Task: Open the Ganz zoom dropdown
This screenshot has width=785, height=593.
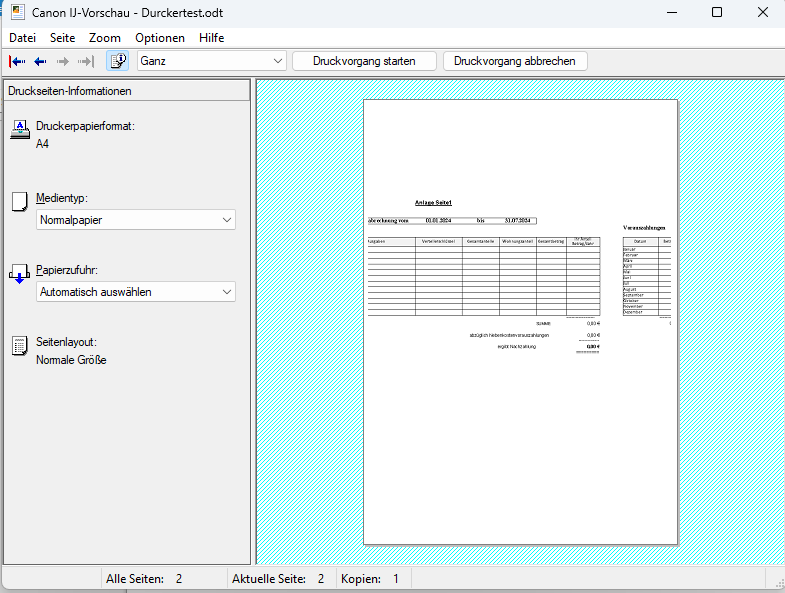Action: point(212,61)
